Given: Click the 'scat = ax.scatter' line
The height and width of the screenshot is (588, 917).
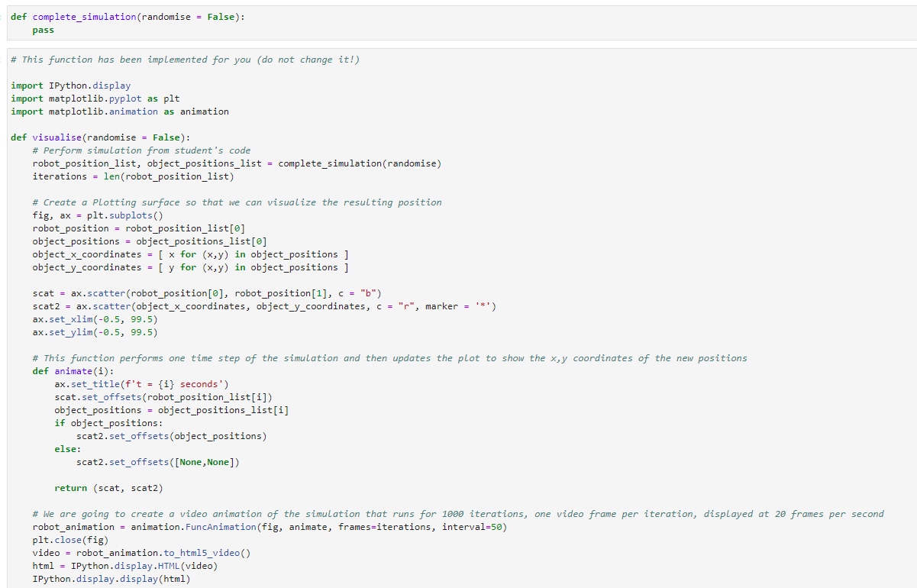Looking at the screenshot, I should tap(207, 293).
